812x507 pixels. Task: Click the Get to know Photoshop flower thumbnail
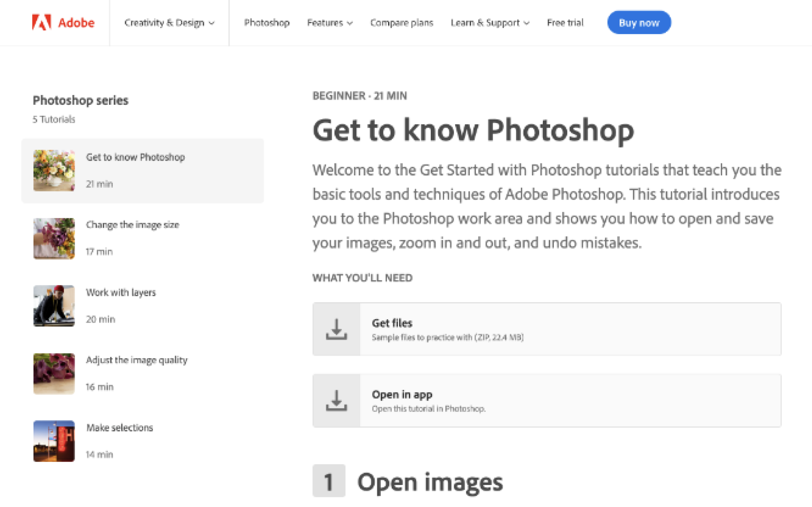pos(54,170)
